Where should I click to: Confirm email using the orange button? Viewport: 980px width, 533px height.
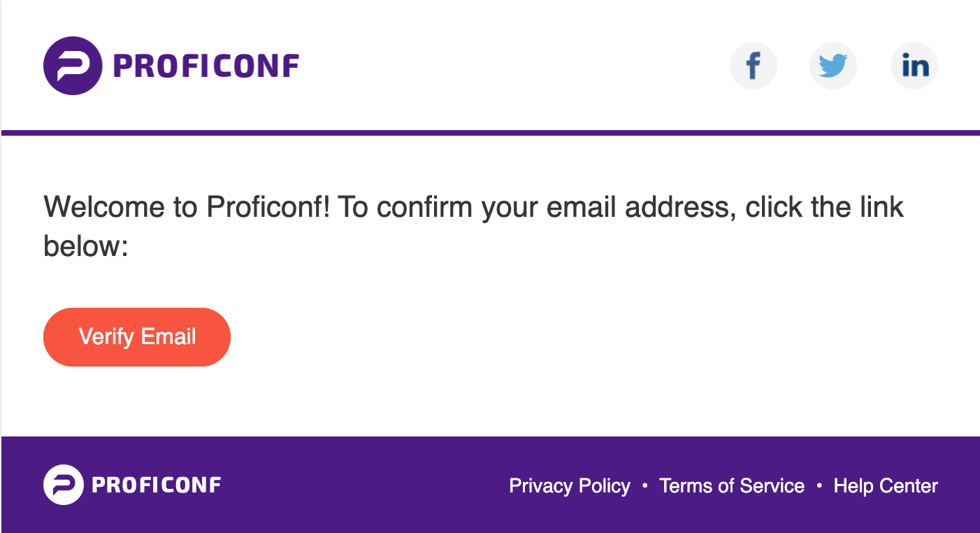click(x=137, y=337)
